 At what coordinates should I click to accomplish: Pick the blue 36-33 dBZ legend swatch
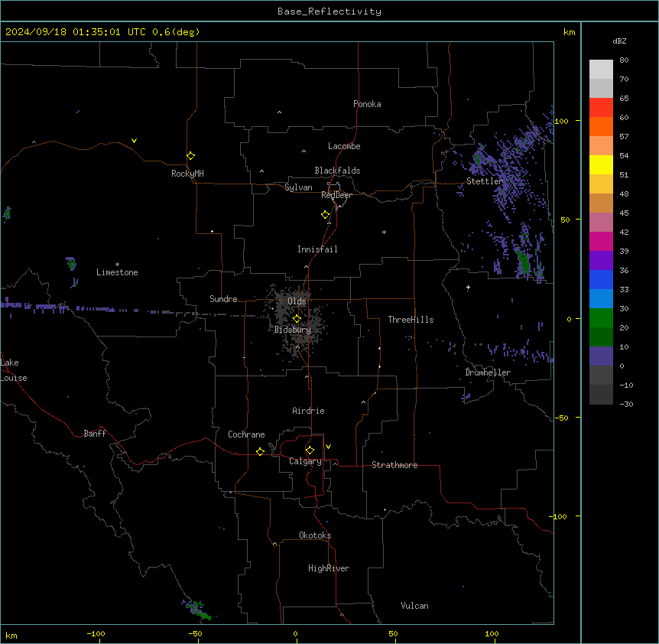click(601, 279)
